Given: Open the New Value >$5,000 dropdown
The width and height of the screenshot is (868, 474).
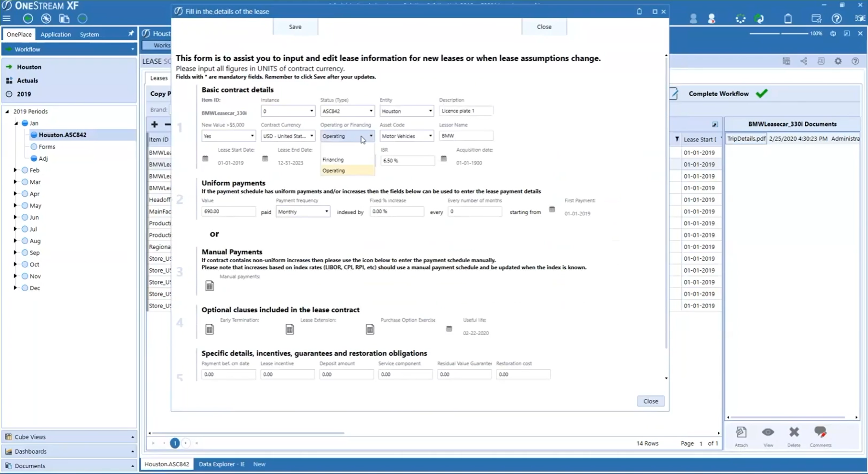Looking at the screenshot, I should click(x=228, y=136).
